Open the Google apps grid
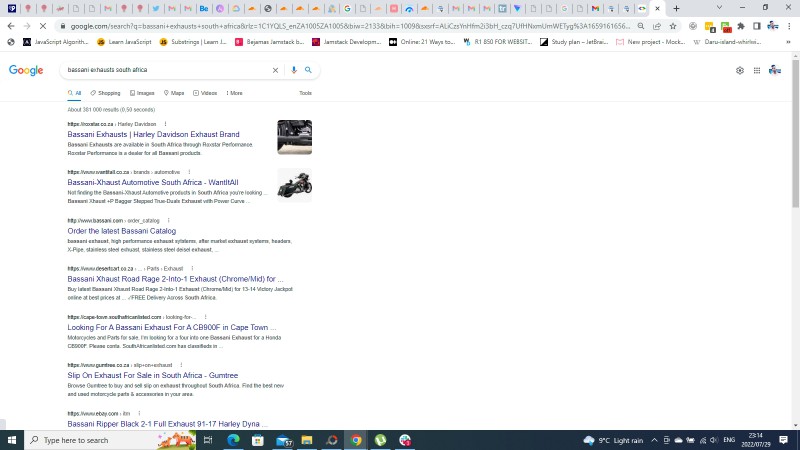This screenshot has height=450, width=800. click(757, 70)
